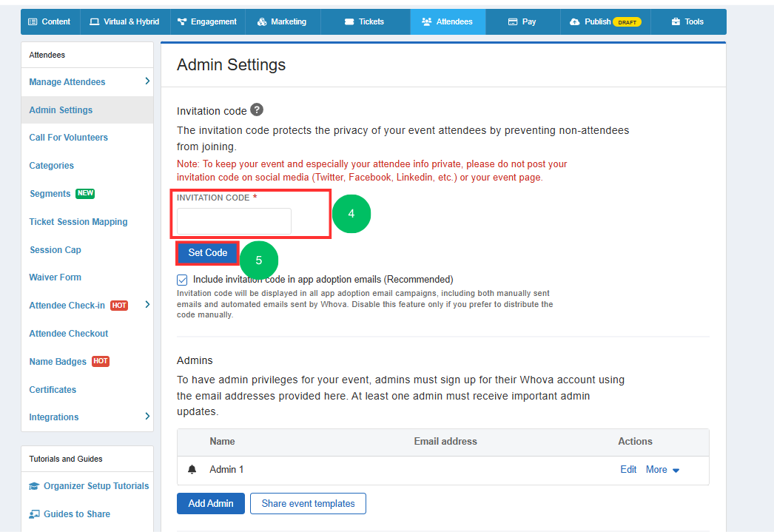This screenshot has height=532, width=774.
Task: Open Name Badges in the sidebar
Action: (x=58, y=362)
